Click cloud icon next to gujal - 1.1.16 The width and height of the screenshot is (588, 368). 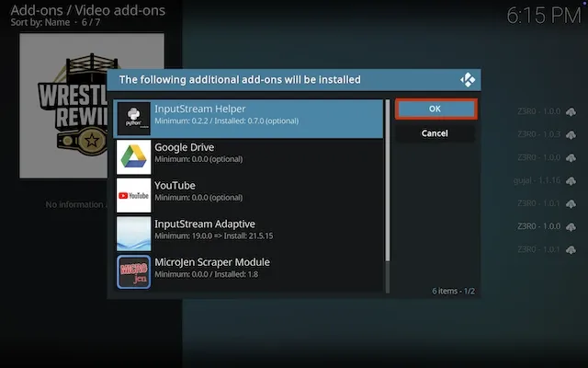(x=571, y=180)
